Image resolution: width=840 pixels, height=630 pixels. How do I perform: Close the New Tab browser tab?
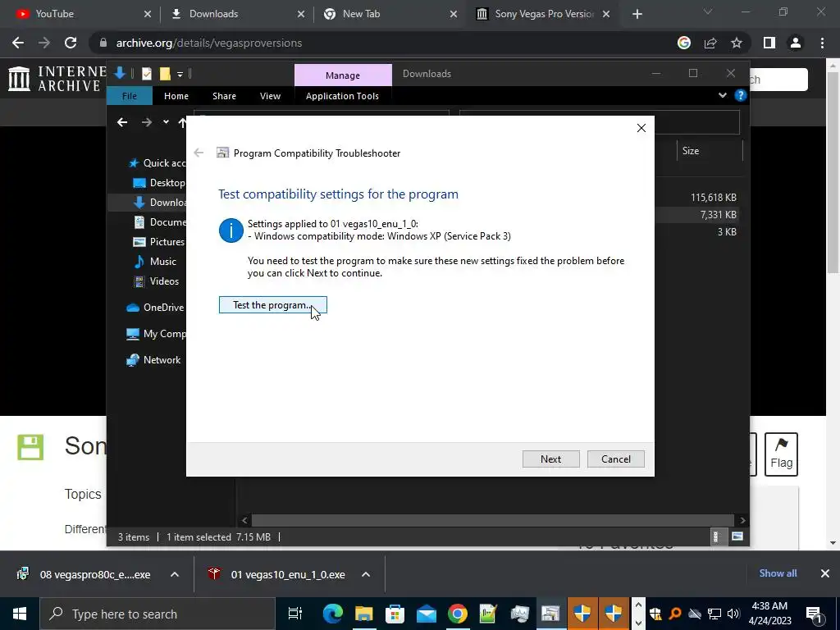coord(453,15)
